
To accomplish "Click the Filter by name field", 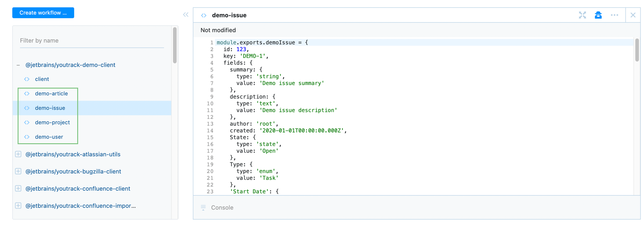I will (x=92, y=41).
